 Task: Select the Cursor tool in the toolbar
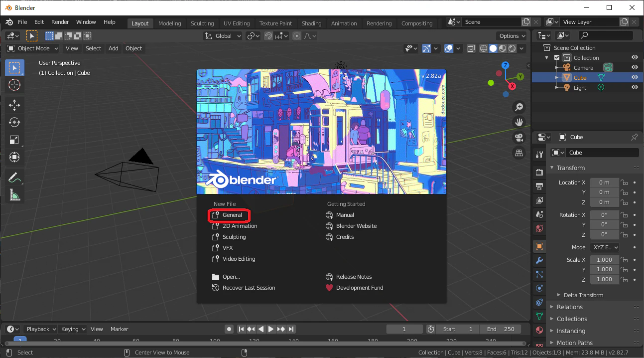(x=14, y=85)
